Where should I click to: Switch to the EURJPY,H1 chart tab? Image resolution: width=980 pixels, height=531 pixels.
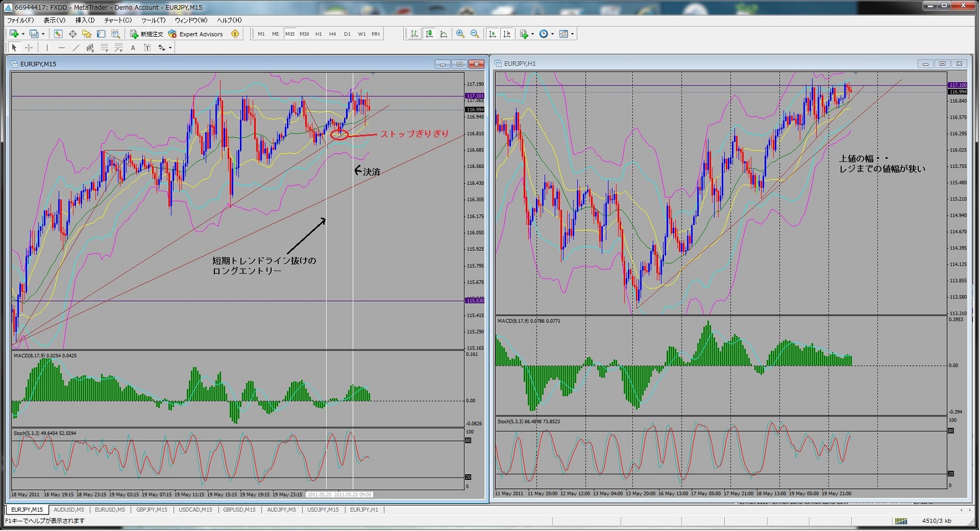pos(364,510)
